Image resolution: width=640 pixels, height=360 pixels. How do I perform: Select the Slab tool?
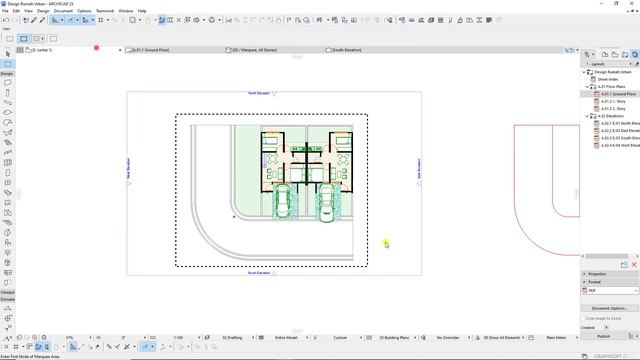tap(8, 112)
